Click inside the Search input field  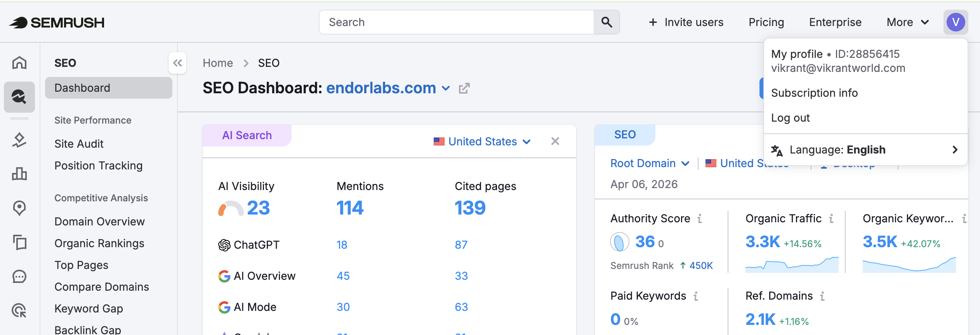pyautogui.click(x=457, y=22)
